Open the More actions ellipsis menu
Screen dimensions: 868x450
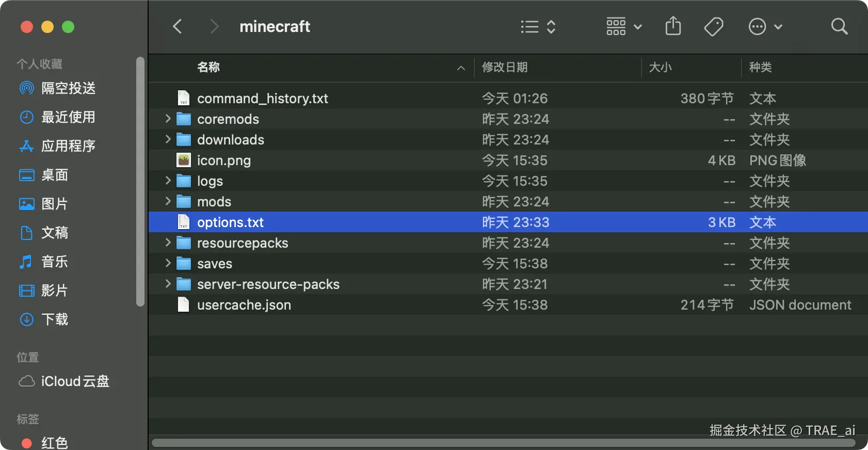click(765, 27)
